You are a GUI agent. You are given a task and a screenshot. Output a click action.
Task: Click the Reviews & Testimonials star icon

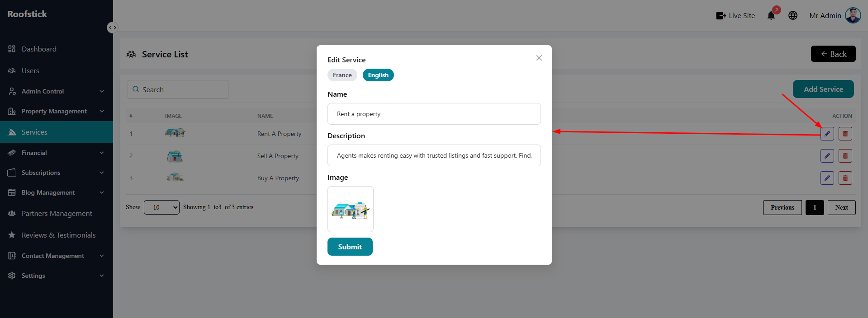tap(12, 235)
